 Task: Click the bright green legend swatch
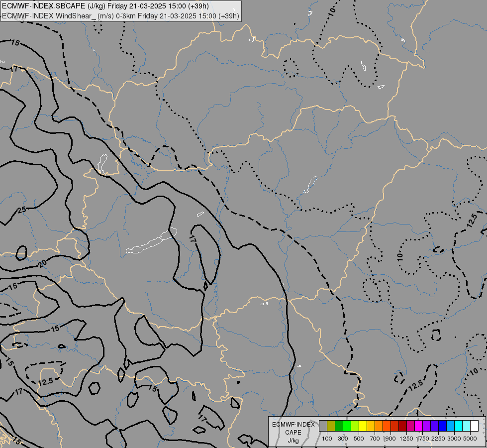point(347,426)
